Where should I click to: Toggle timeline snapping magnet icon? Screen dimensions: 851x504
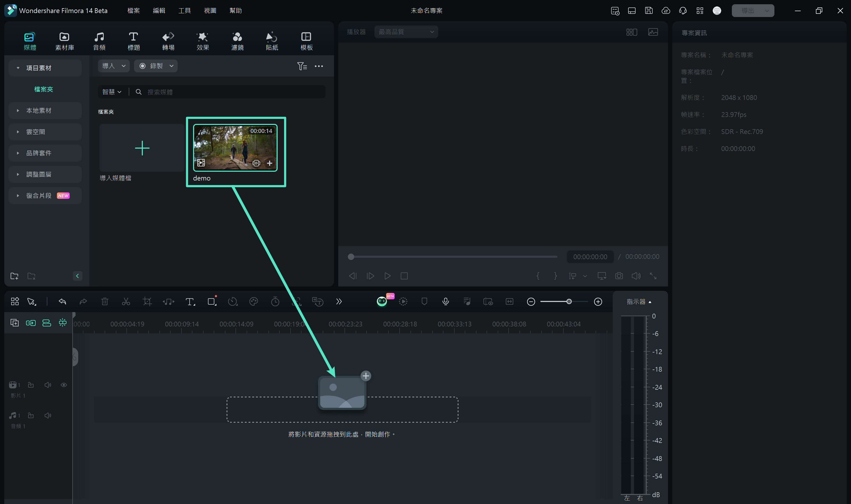[62, 323]
